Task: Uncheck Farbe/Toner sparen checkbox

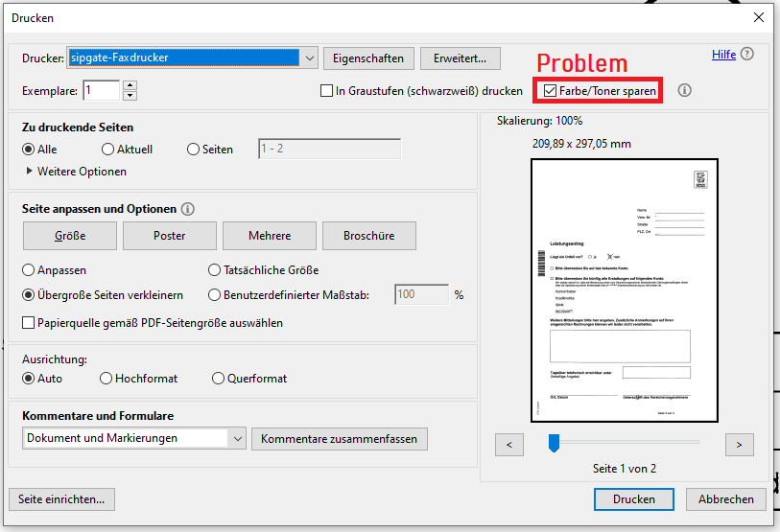Action: tap(550, 91)
